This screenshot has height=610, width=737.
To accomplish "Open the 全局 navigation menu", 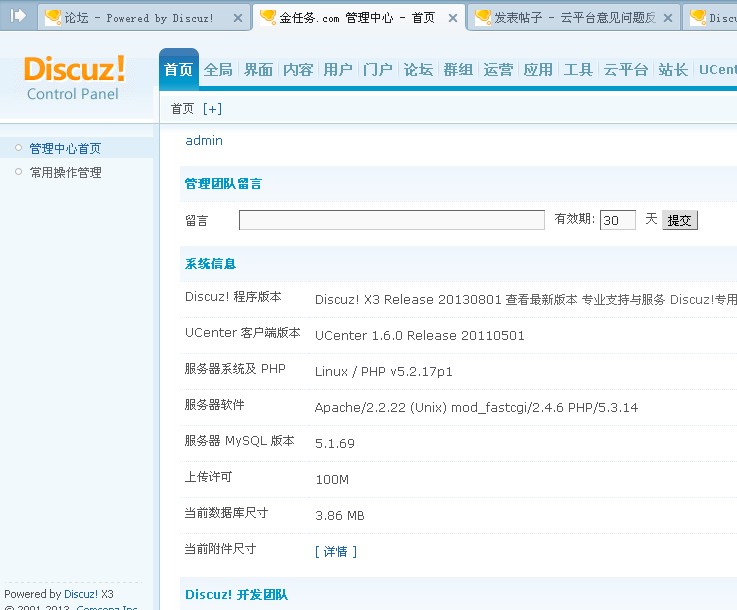I will 218,70.
